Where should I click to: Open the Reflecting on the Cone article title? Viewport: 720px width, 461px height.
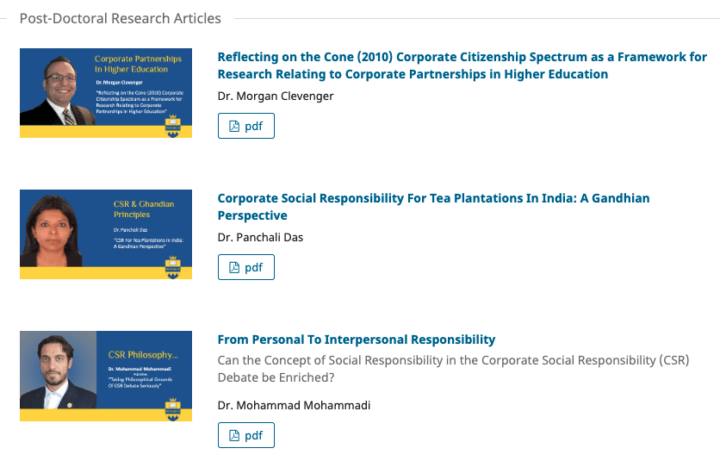coord(462,65)
